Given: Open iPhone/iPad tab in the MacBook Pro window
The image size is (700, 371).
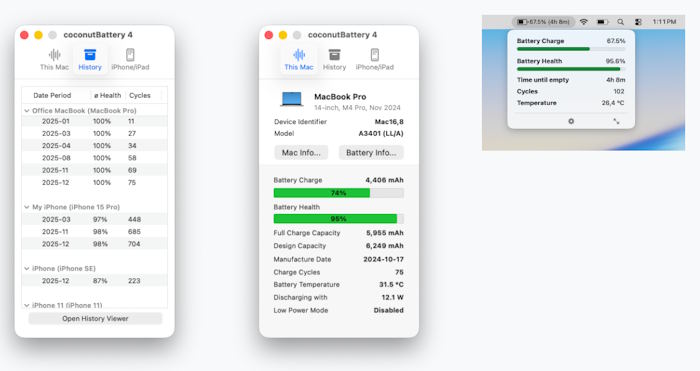Looking at the screenshot, I should click(375, 59).
